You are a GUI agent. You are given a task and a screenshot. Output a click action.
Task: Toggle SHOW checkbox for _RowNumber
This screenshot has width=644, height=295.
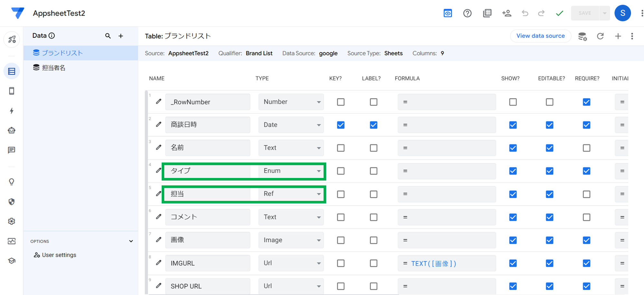pos(513,102)
